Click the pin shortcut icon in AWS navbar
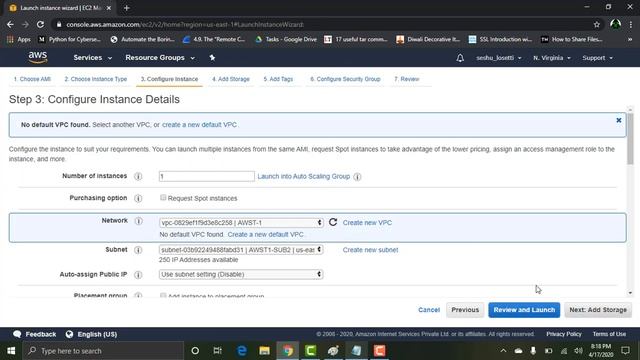The width and height of the screenshot is (640, 360). 212,58
